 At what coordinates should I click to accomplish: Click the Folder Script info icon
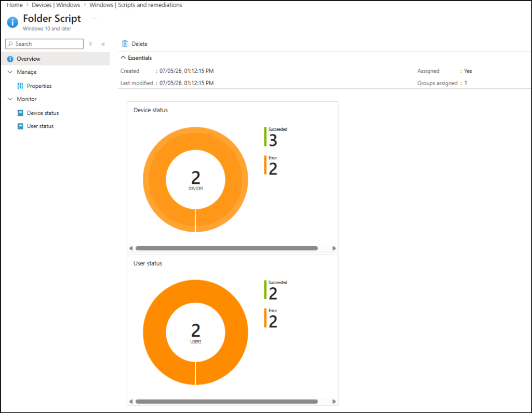[x=12, y=22]
